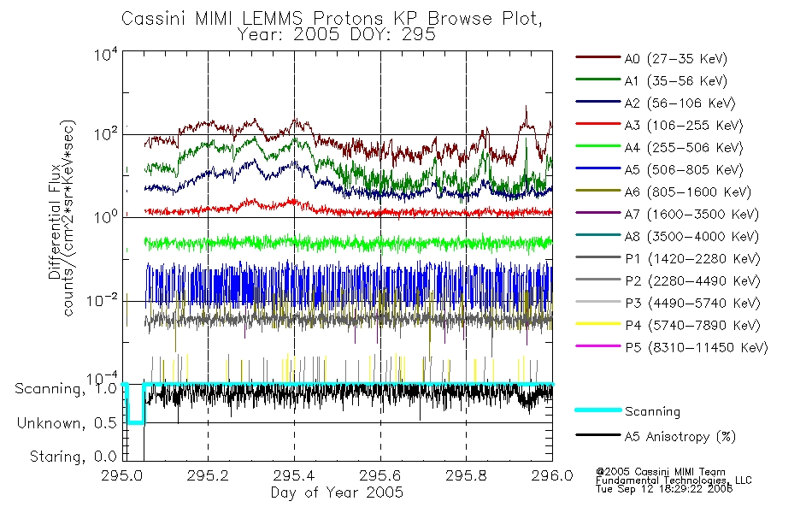Screen dimensions: 812x513
Task: Click the Scanning, 1.0 axis label
Action: [66, 389]
